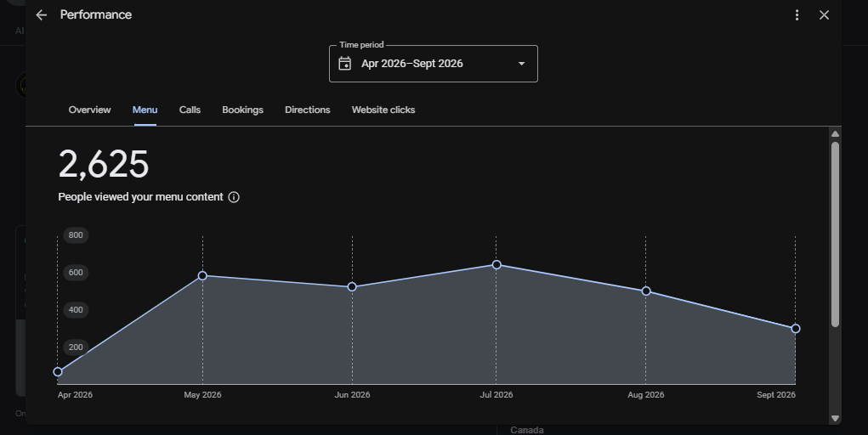The width and height of the screenshot is (868, 435).
Task: Click the Aug 2026 x-axis label
Action: tap(645, 394)
